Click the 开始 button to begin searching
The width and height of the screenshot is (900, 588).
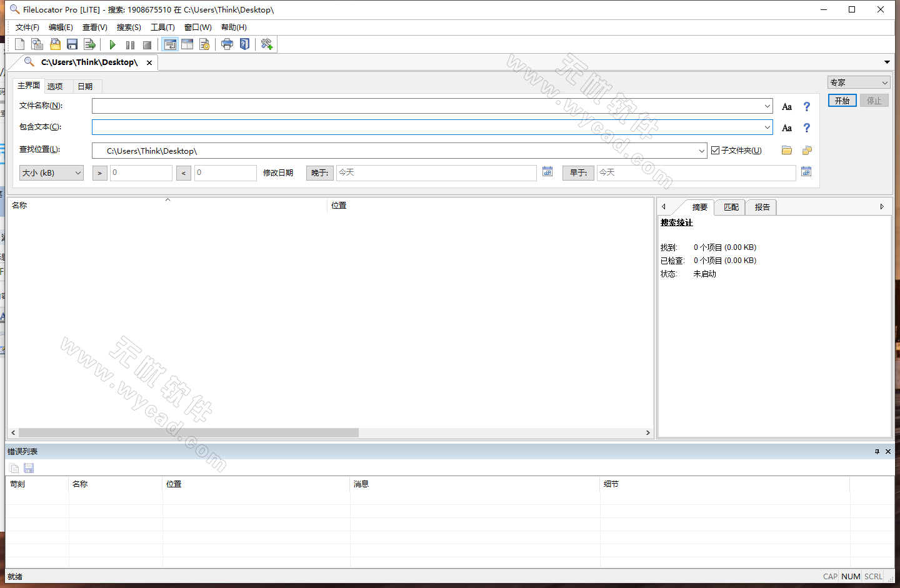[x=842, y=100]
